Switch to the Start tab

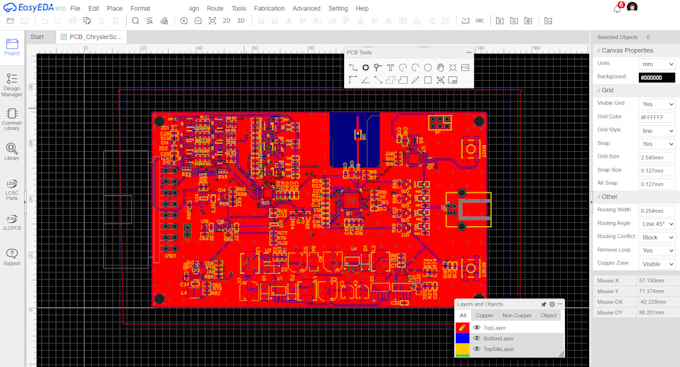pos(37,37)
